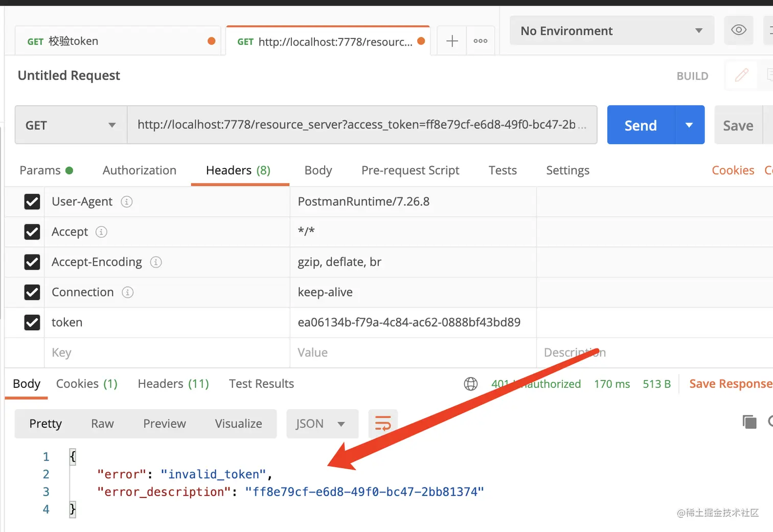Viewport: 773px width, 532px height.
Task: Open the No Environment dropdown
Action: click(x=612, y=31)
